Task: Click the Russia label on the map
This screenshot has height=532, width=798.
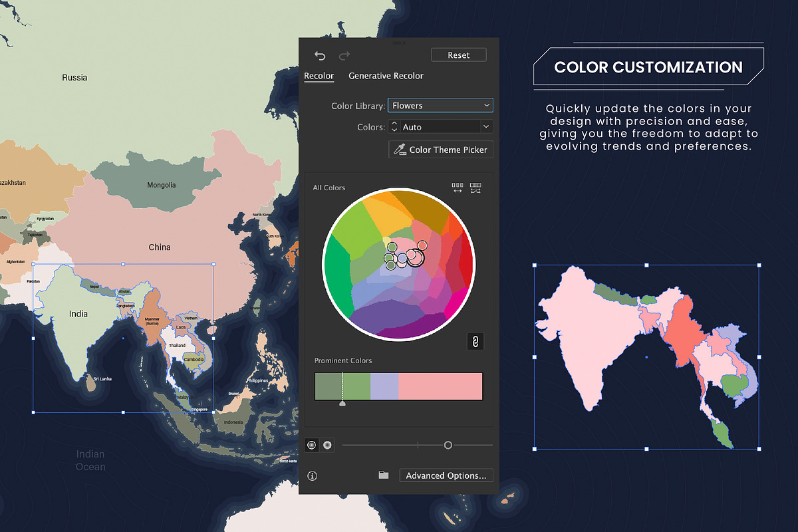Action: click(x=74, y=78)
